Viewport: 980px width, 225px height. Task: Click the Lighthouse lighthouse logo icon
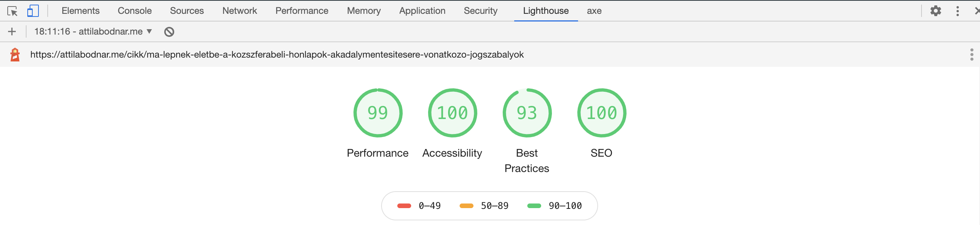tap(15, 55)
